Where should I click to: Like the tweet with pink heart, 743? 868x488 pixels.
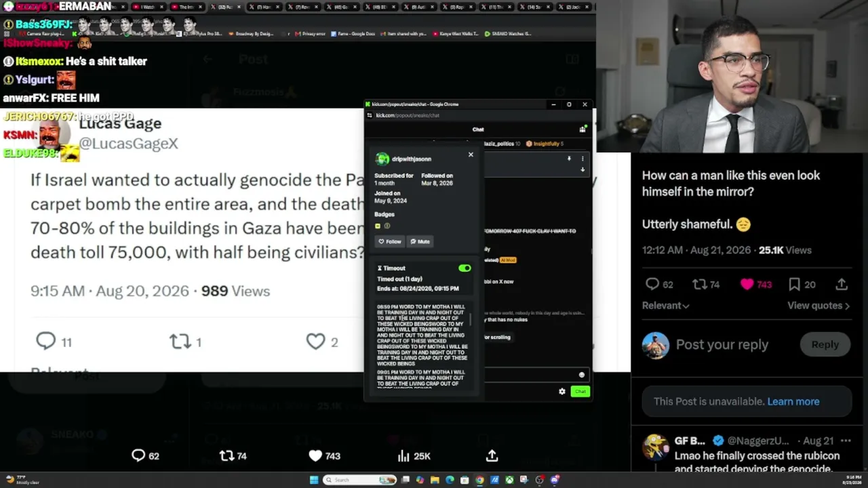(x=747, y=284)
